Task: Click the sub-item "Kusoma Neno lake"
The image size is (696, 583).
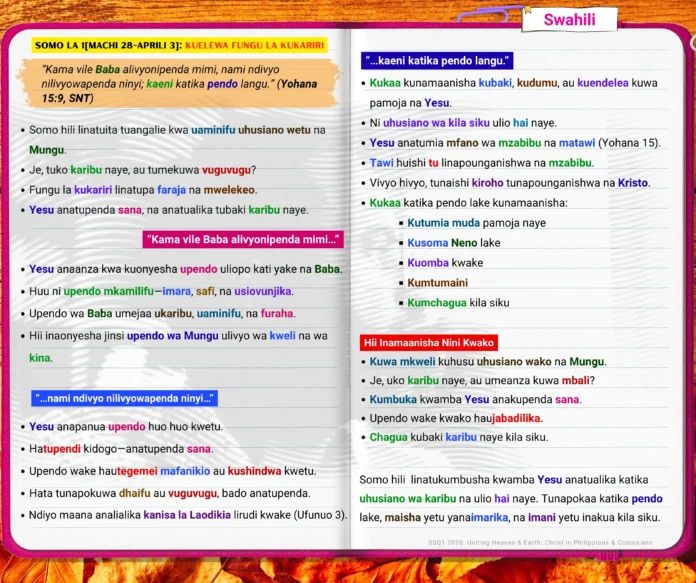Action: click(x=454, y=243)
